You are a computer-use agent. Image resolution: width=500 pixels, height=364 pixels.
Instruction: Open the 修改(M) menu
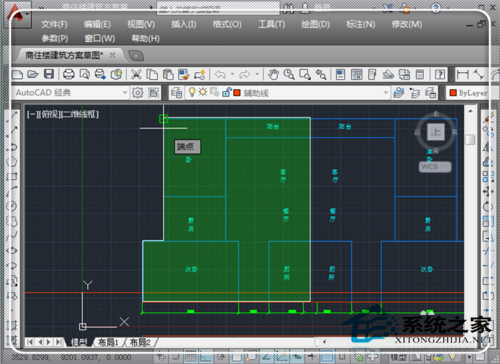click(x=407, y=24)
